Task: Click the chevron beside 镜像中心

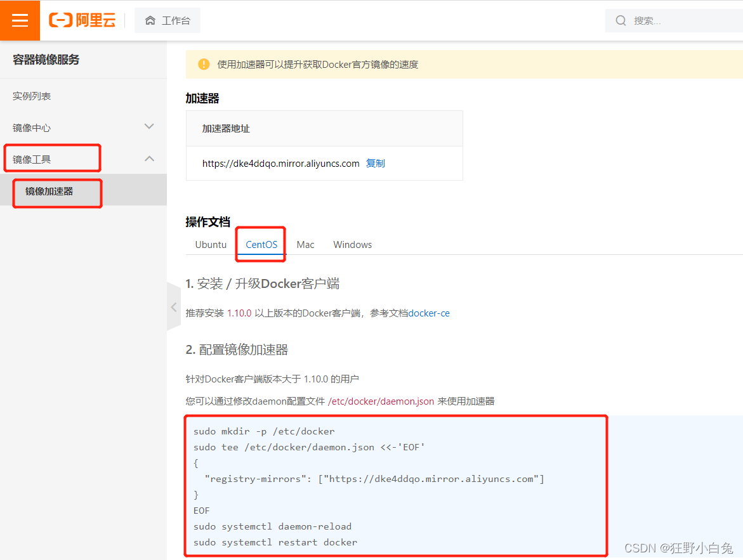Action: [x=149, y=126]
